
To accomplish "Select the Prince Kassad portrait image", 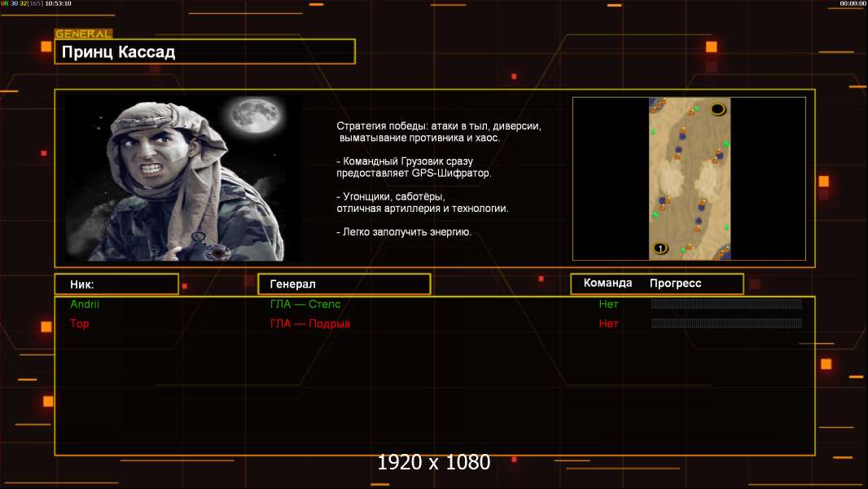I will click(183, 178).
